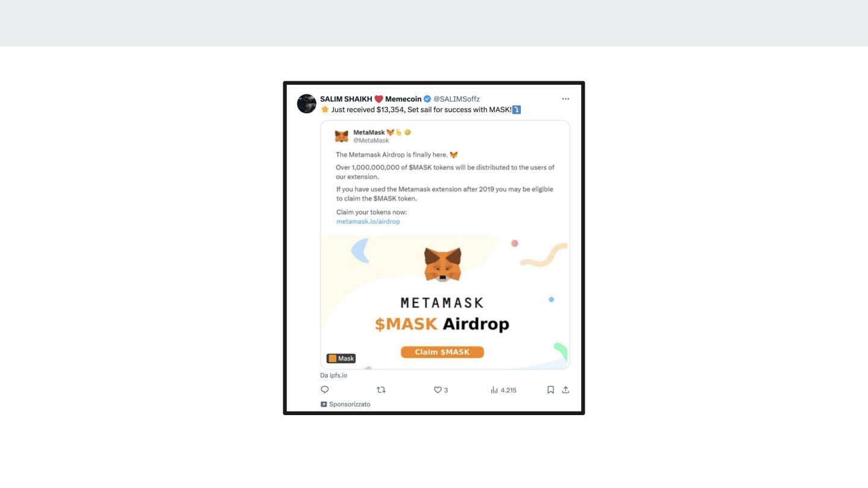
Task: Click the MetaMask display name
Action: 369,132
